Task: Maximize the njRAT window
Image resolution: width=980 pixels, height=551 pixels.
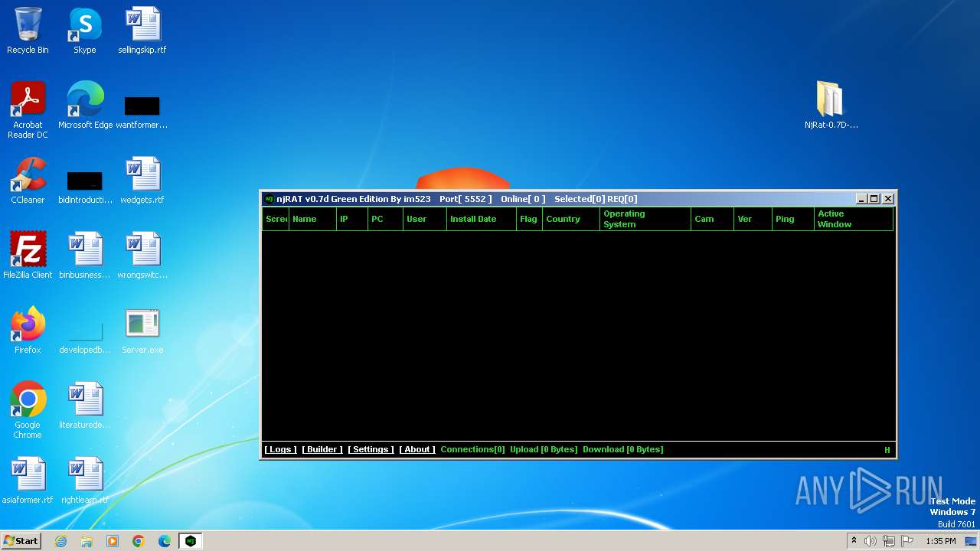Action: point(874,199)
